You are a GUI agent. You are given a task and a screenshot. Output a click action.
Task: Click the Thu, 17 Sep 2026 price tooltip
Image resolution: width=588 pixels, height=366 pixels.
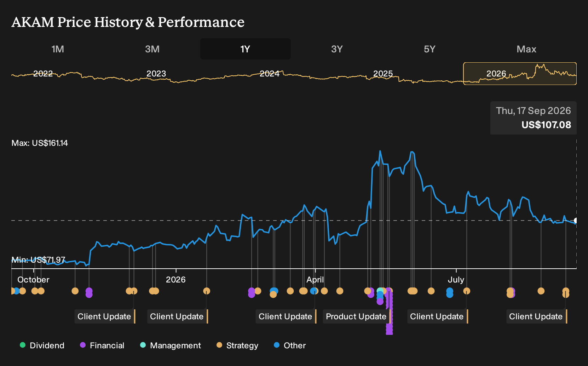534,118
